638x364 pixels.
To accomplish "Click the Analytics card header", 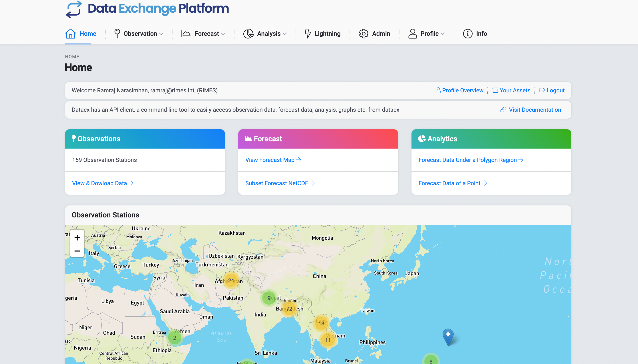I will coord(491,139).
